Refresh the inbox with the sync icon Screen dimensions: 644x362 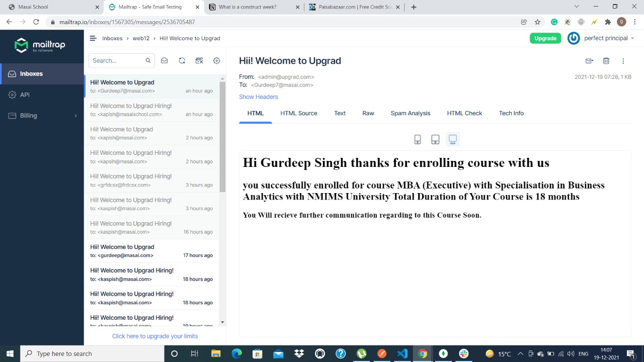[x=182, y=60]
